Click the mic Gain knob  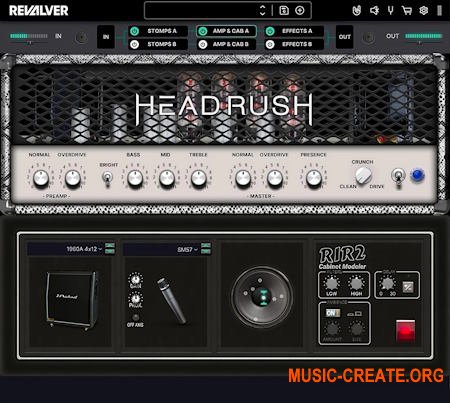tap(135, 279)
